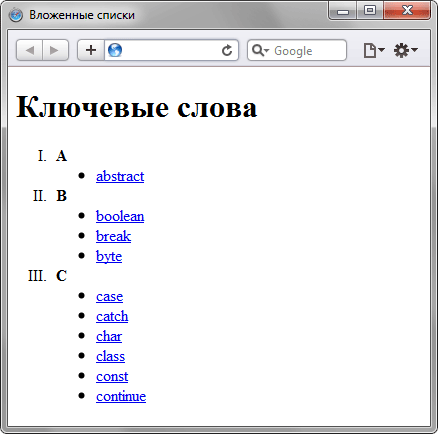Image resolution: width=438 pixels, height=434 pixels.
Task: Follow the class link
Action: 110,356
